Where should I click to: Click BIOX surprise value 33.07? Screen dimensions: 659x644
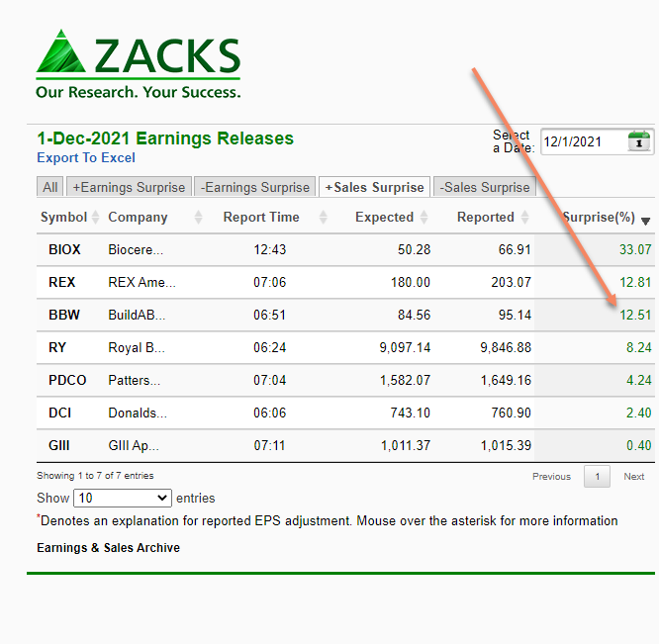tap(635, 249)
